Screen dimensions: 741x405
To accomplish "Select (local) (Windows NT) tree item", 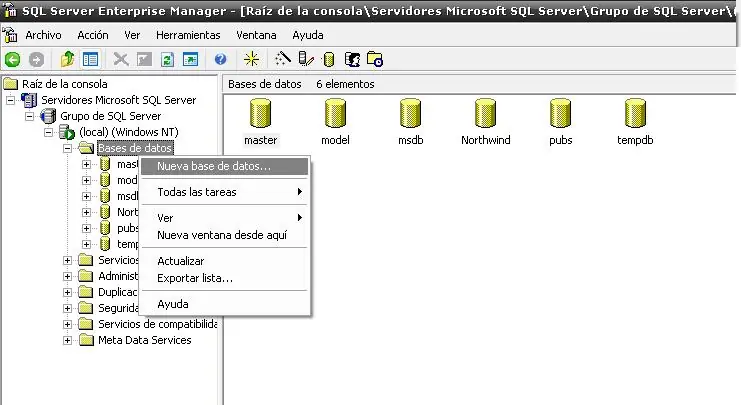I will (129, 132).
